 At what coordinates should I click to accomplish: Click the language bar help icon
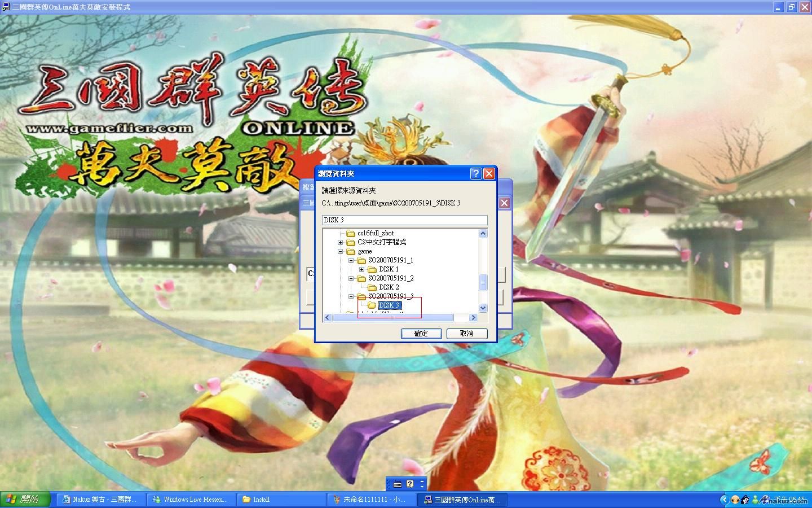410,484
